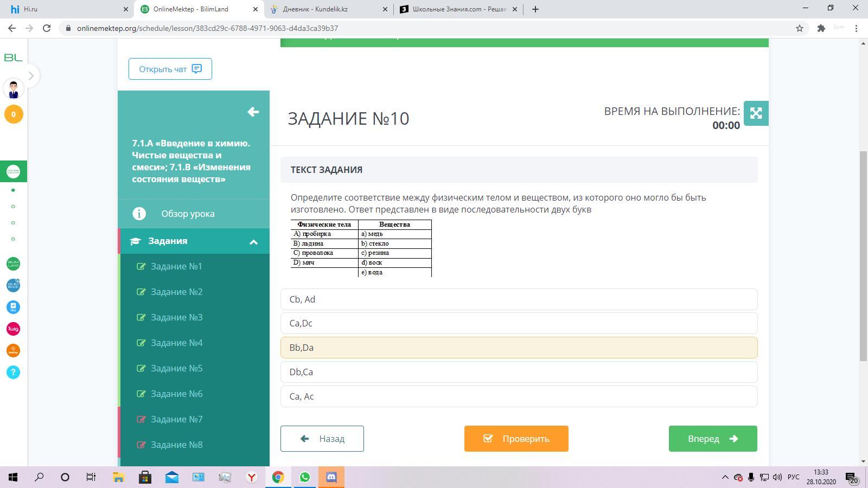
Task: Click the browser address bar URL
Action: coord(207,28)
